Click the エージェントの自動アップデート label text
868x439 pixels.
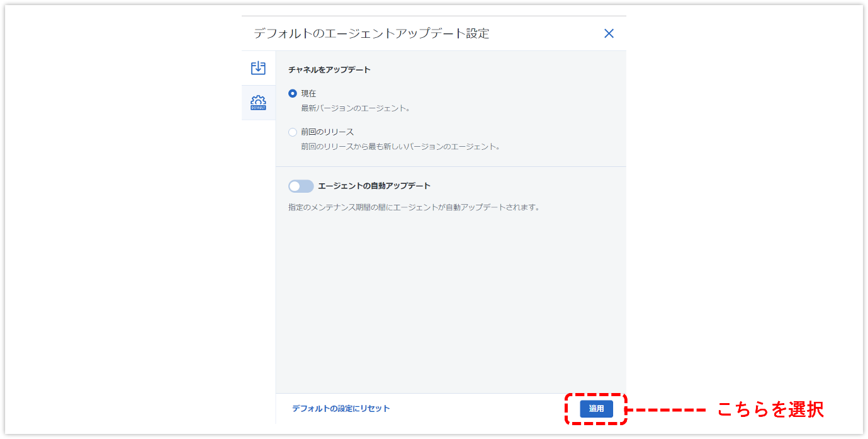point(374,186)
